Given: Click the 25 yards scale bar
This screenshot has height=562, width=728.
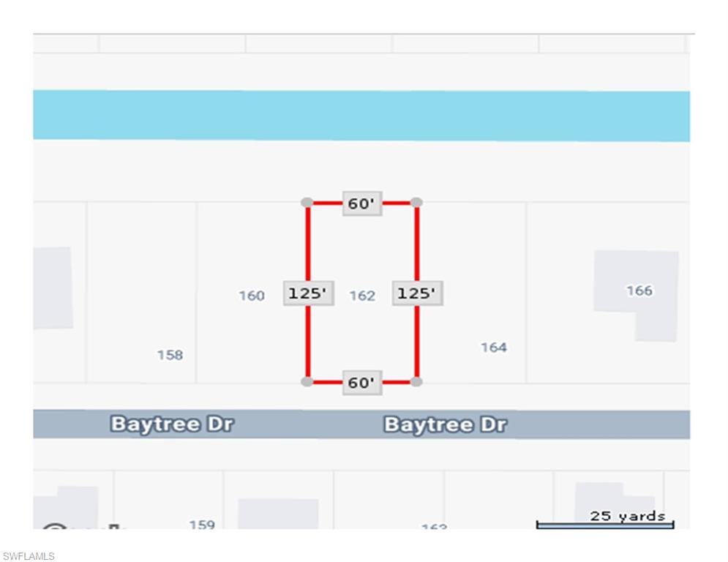Looking at the screenshot, I should tap(605, 523).
